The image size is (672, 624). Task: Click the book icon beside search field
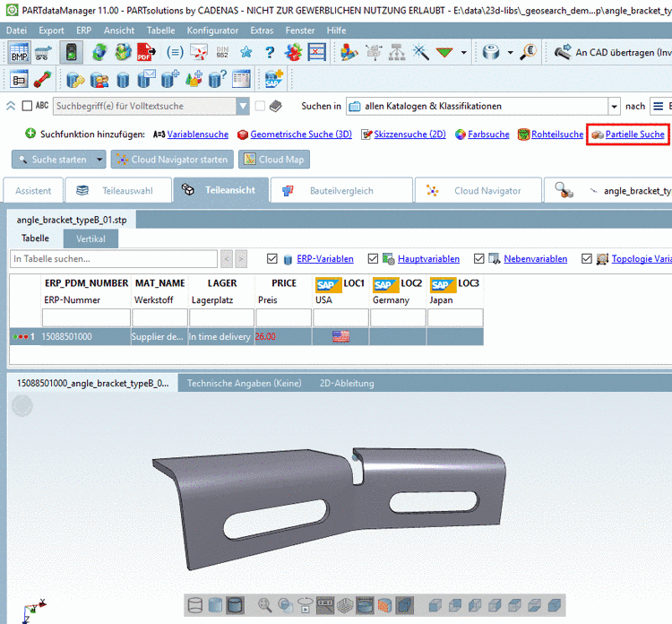coord(276,106)
